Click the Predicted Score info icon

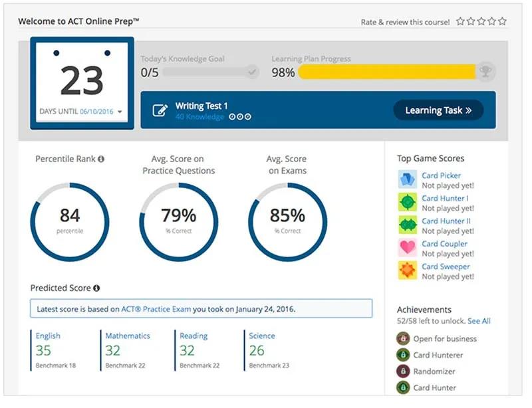click(96, 288)
